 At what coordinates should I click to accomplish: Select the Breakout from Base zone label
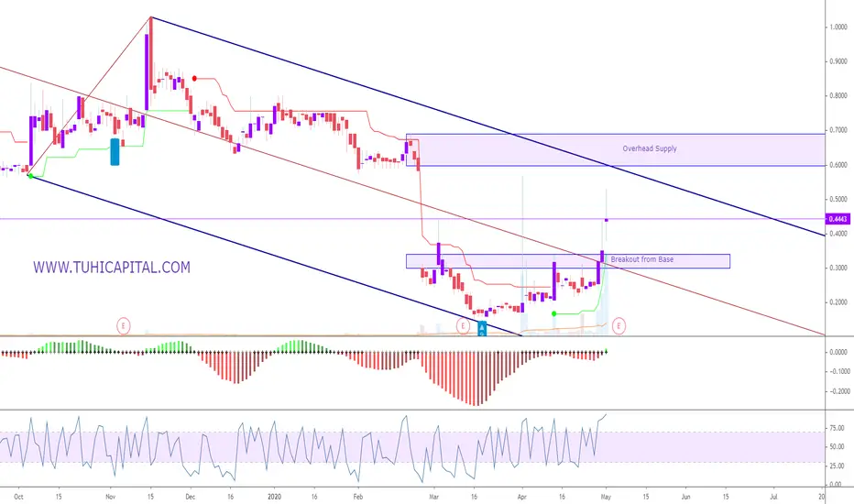pos(642,259)
